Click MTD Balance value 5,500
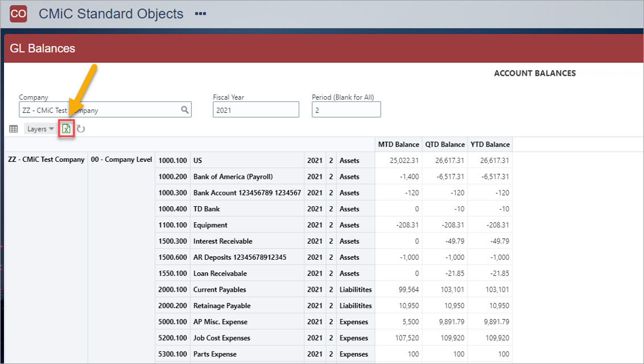 (x=411, y=322)
